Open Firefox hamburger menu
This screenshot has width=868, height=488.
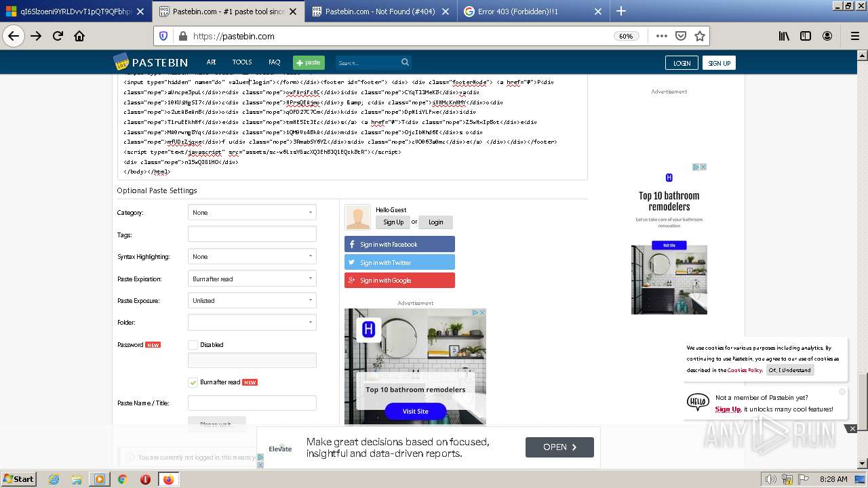(854, 36)
